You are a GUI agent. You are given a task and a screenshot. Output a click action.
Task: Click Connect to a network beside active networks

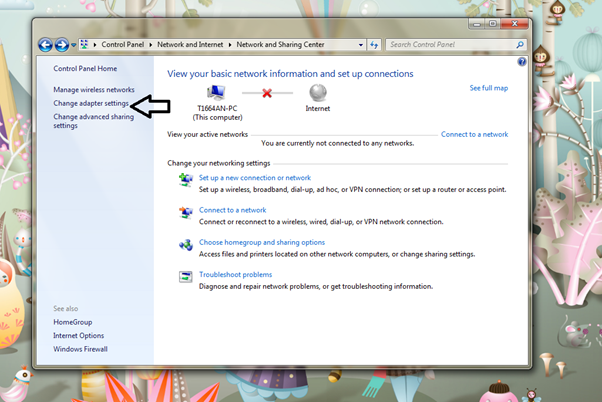(x=475, y=134)
